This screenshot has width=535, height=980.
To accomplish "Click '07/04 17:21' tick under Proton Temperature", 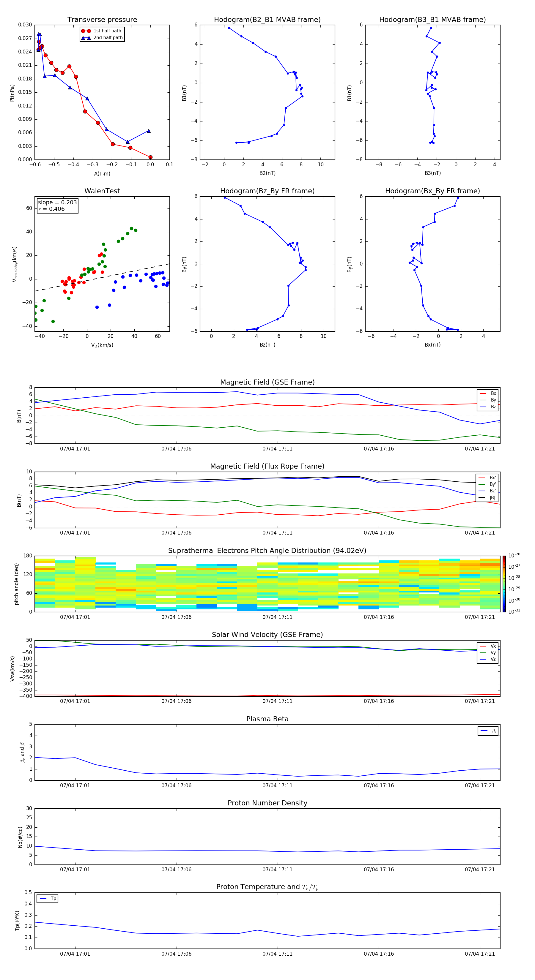I will click(x=480, y=954).
